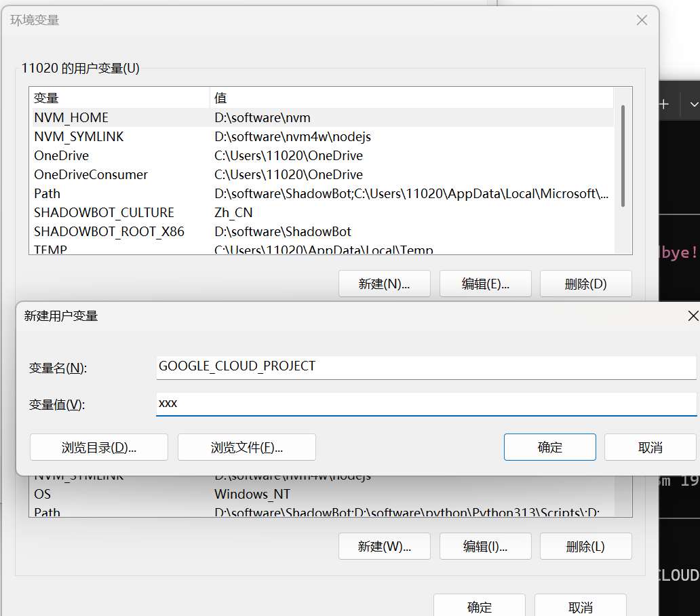Screen dimensions: 700x616
Task: Click value Windows_NT
Action: pyautogui.click(x=252, y=494)
